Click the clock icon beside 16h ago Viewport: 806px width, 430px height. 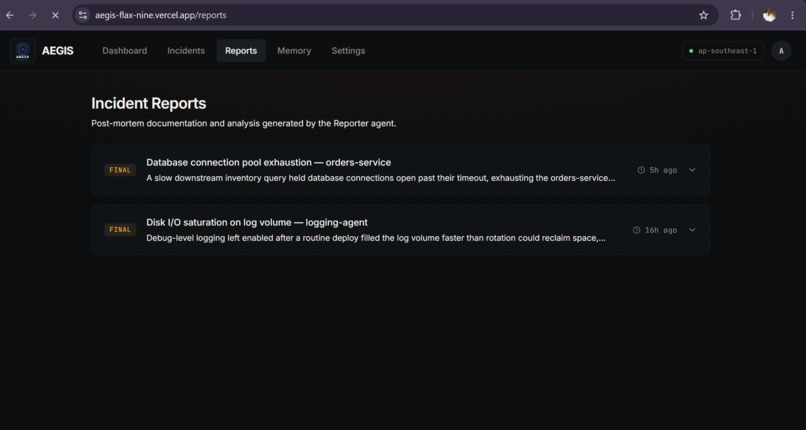tap(636, 230)
